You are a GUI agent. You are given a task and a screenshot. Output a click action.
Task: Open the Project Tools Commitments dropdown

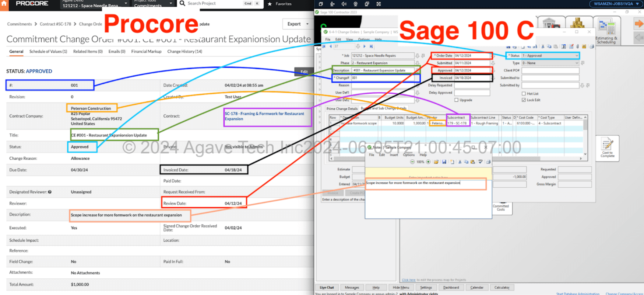(x=153, y=4)
